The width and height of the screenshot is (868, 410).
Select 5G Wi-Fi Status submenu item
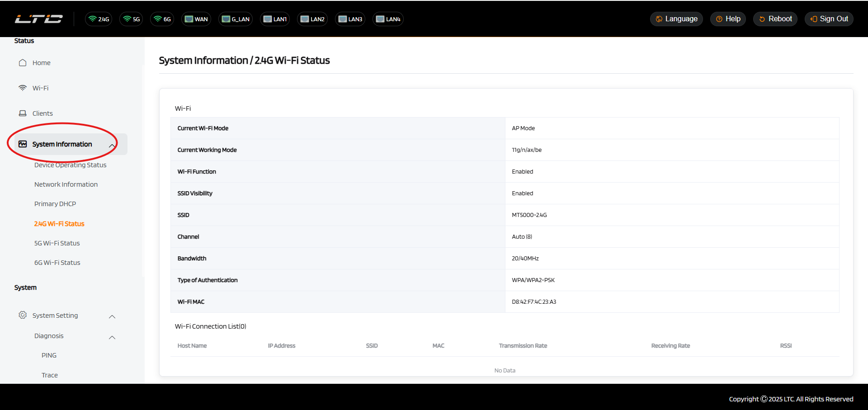click(57, 243)
